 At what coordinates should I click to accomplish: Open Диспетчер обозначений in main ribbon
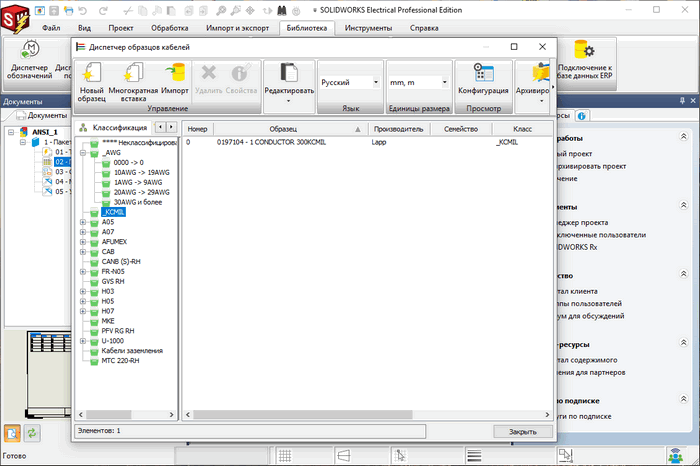point(29,61)
